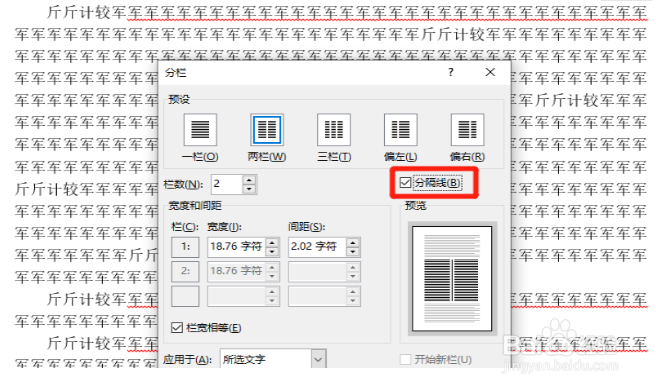The height and width of the screenshot is (389, 656).
Task: Open dialog help question mark
Action: click(451, 72)
